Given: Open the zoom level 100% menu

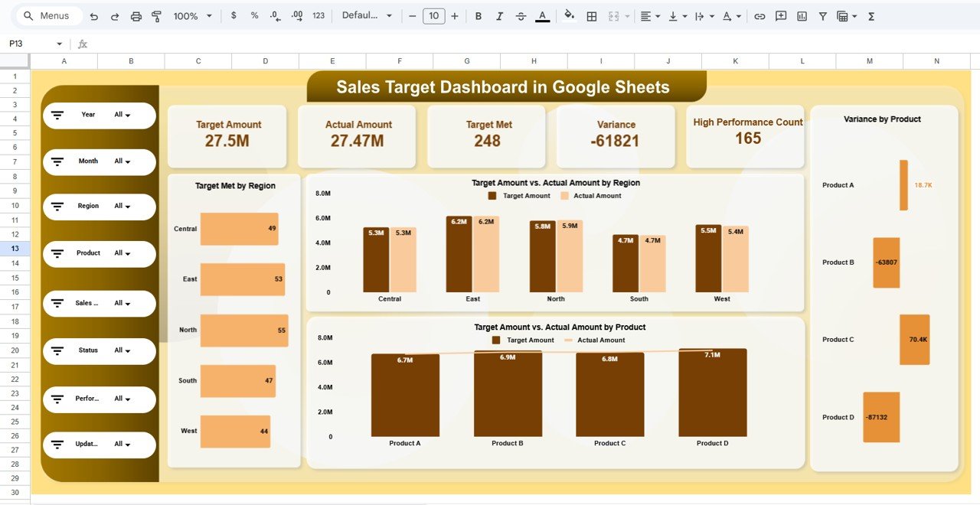Looking at the screenshot, I should click(x=188, y=15).
